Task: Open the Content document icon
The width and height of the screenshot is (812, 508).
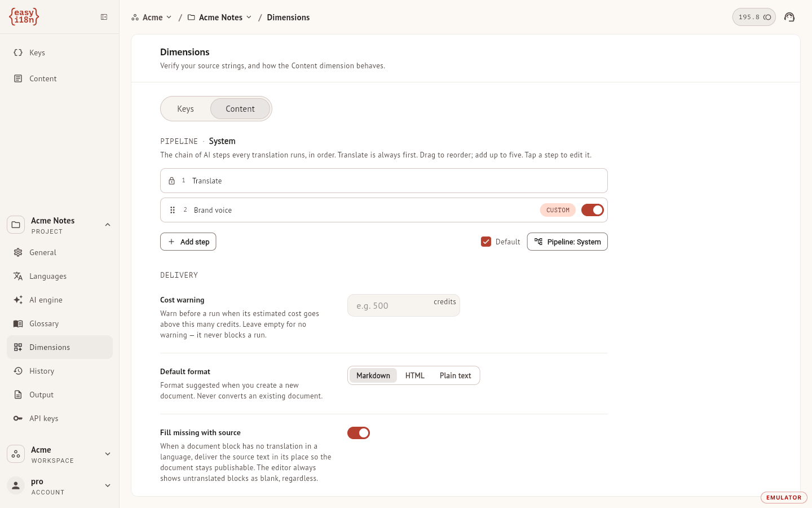Action: (18, 78)
